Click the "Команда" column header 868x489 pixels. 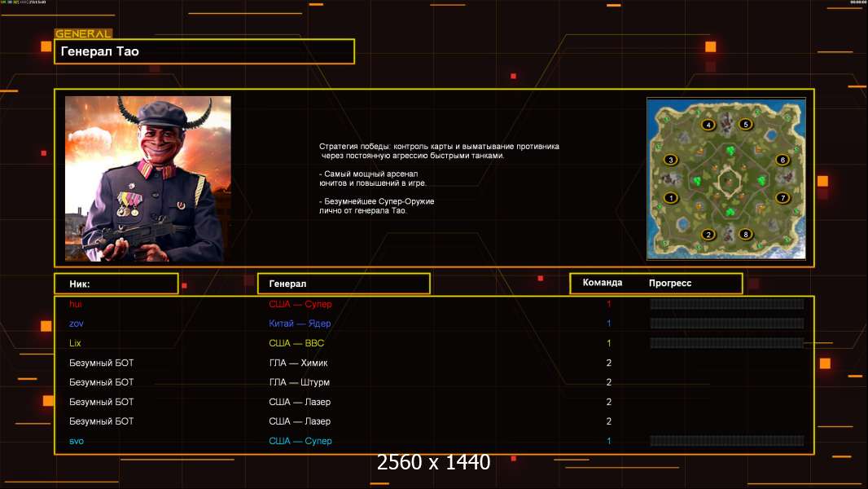[x=603, y=283]
